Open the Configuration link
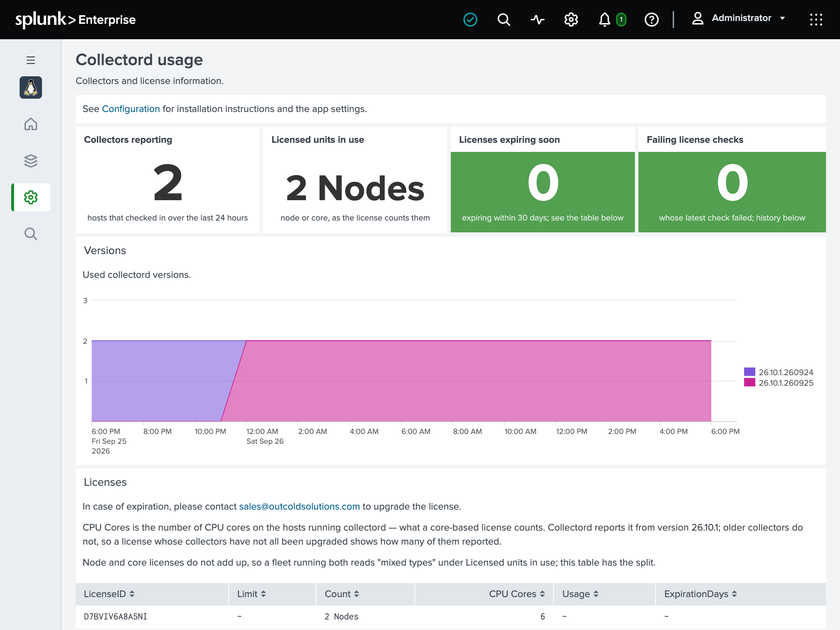840x630 pixels. 131,108
